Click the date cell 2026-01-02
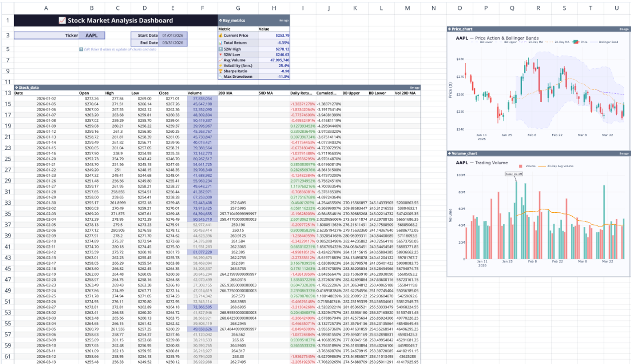The height and width of the screenshot is (364, 631). point(46,99)
